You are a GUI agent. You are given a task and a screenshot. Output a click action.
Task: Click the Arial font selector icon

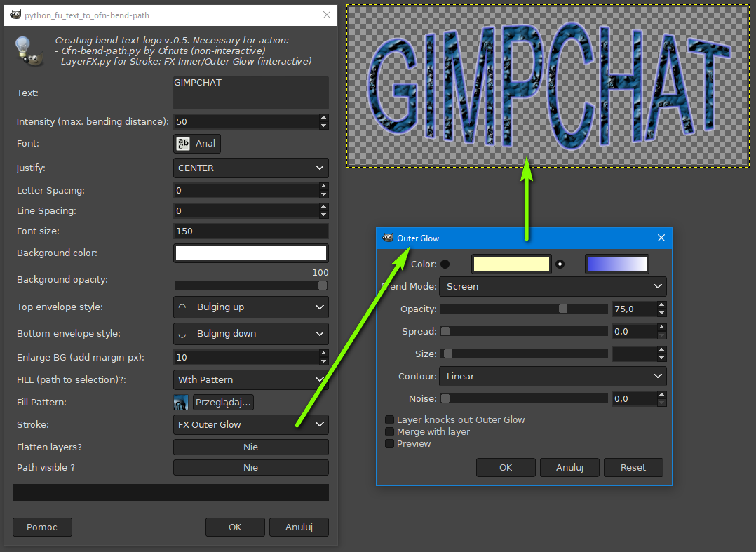[183, 144]
